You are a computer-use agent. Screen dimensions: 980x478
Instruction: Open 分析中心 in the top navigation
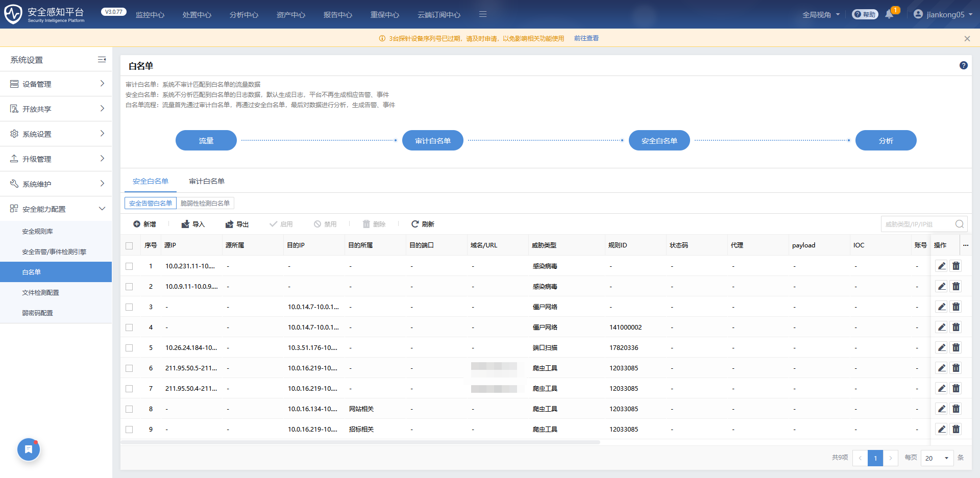244,15
